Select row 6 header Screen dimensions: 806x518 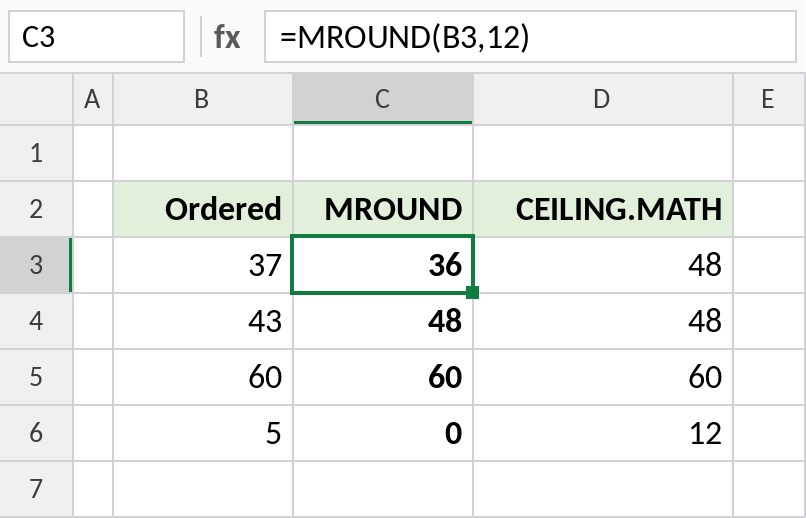(36, 433)
